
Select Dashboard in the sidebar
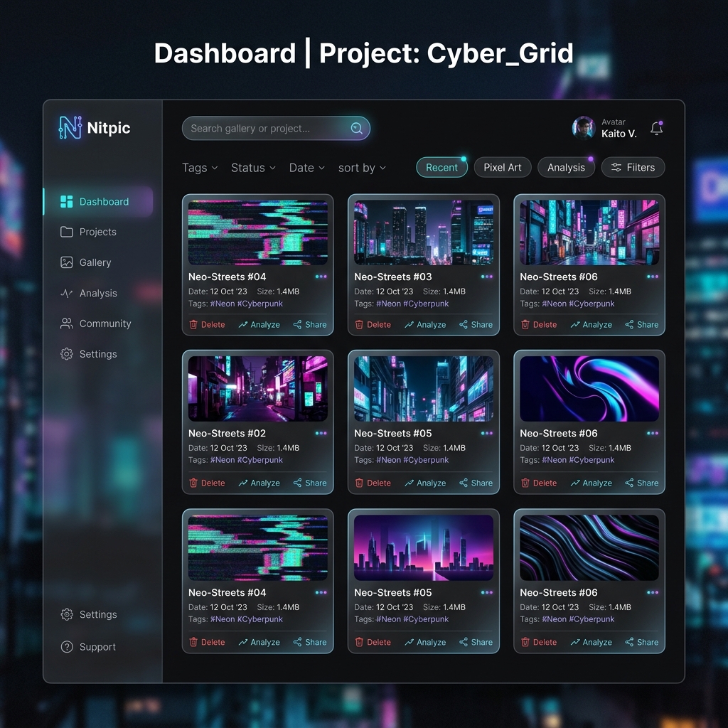(98, 201)
